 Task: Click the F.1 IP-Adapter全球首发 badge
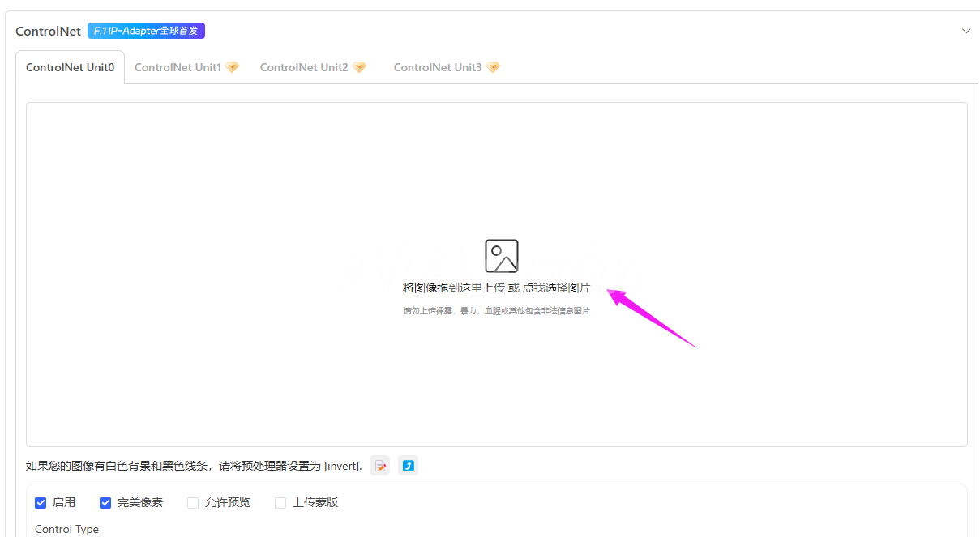point(146,31)
